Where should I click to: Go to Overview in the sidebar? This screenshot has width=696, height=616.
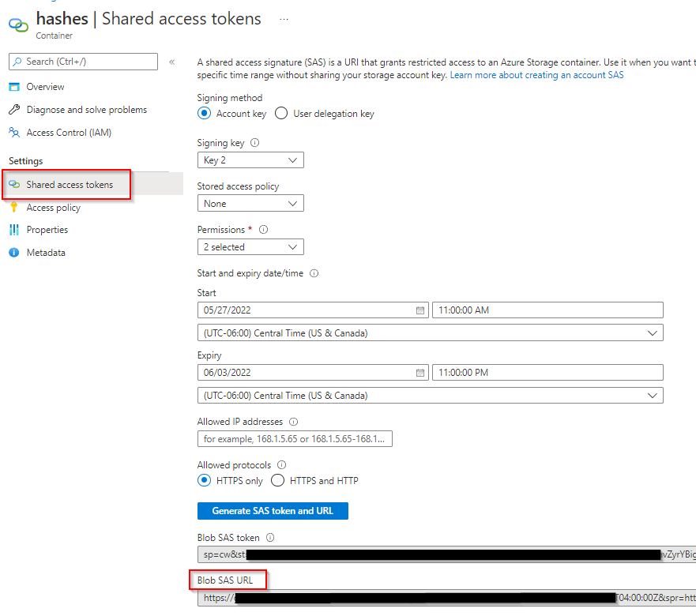coord(45,87)
